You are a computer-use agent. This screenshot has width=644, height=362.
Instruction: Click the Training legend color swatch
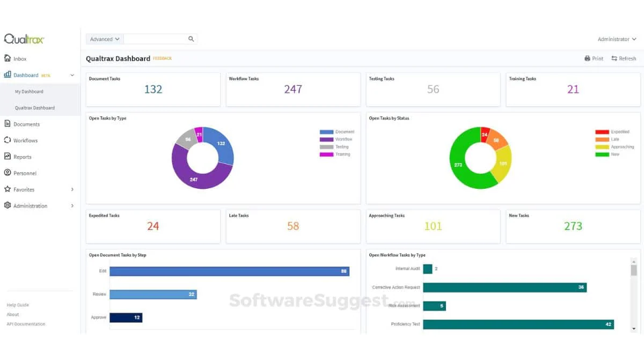coord(326,154)
